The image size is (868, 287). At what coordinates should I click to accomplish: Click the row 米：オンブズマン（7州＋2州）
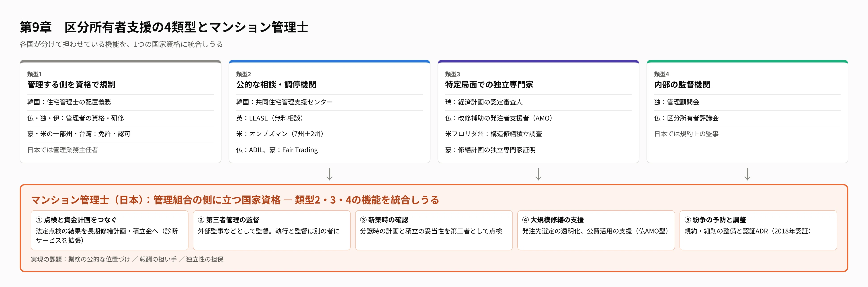[x=329, y=134]
